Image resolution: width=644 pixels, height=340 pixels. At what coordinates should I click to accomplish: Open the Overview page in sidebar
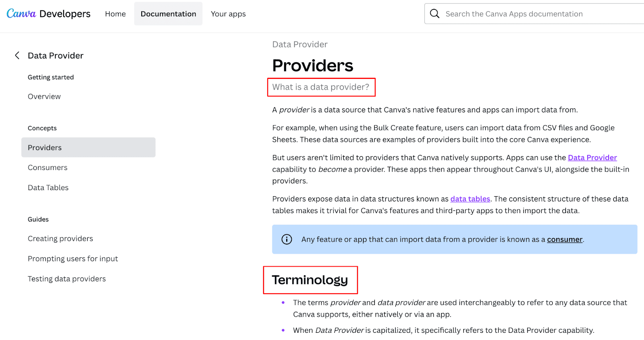click(x=44, y=96)
